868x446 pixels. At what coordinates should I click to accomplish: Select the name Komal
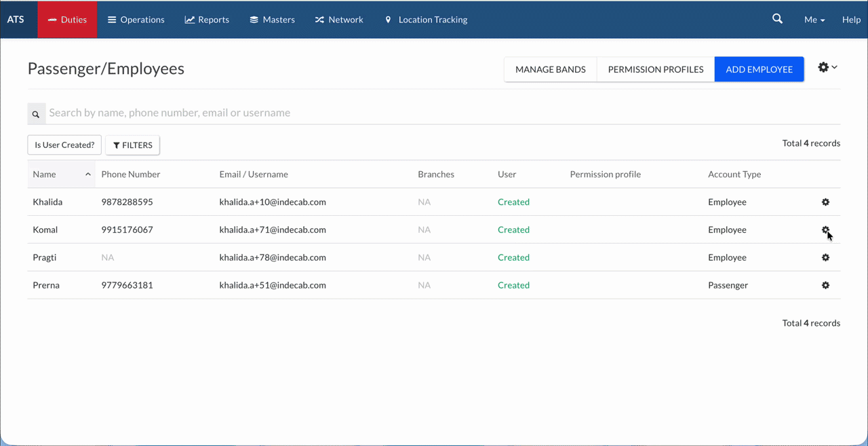[x=45, y=230]
